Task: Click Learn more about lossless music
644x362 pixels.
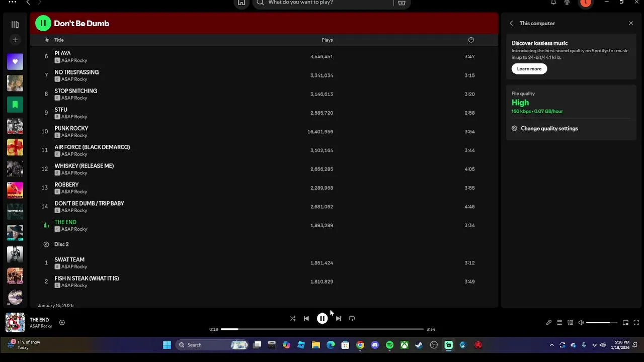Action: pos(529,69)
